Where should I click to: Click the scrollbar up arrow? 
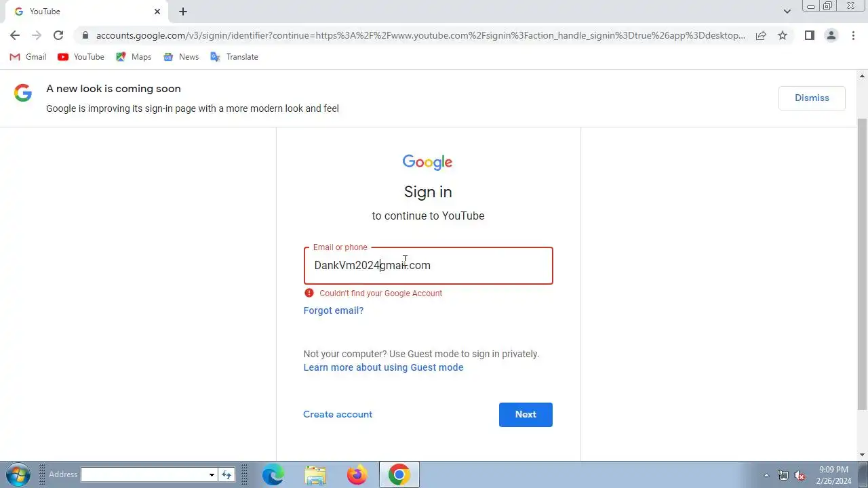coord(863,76)
